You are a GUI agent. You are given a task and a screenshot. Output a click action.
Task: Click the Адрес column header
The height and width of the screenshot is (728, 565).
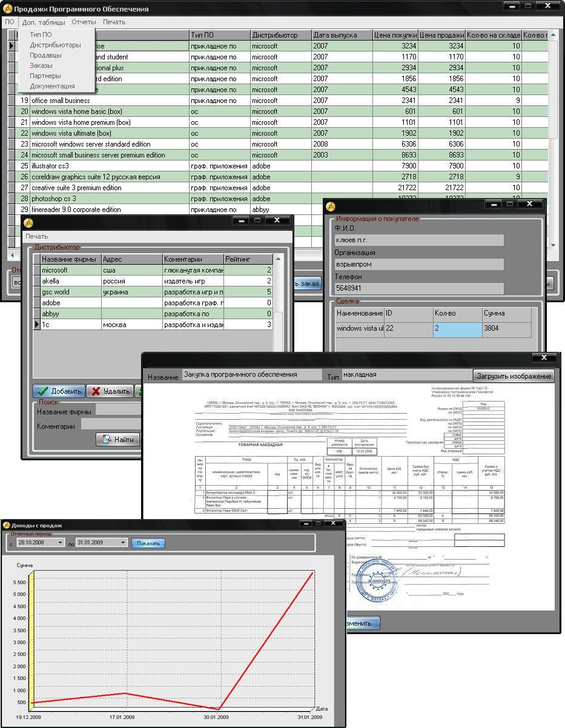pos(132,259)
